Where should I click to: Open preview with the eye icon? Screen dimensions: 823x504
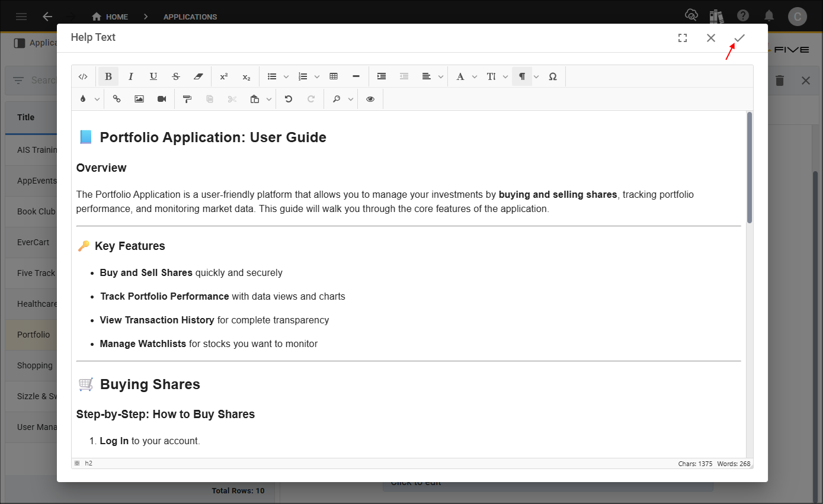coord(370,99)
